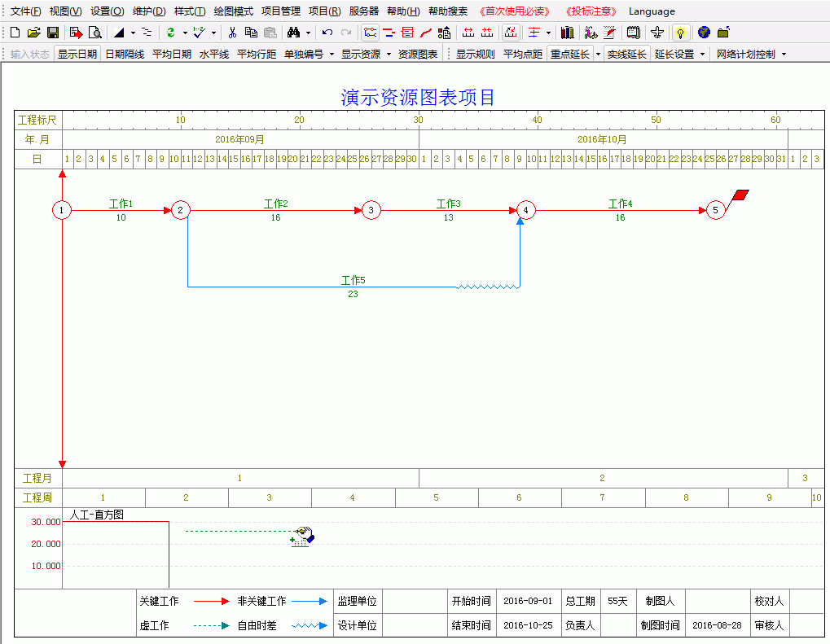830x644 pixels.
Task: Open the Language menu
Action: (652, 11)
